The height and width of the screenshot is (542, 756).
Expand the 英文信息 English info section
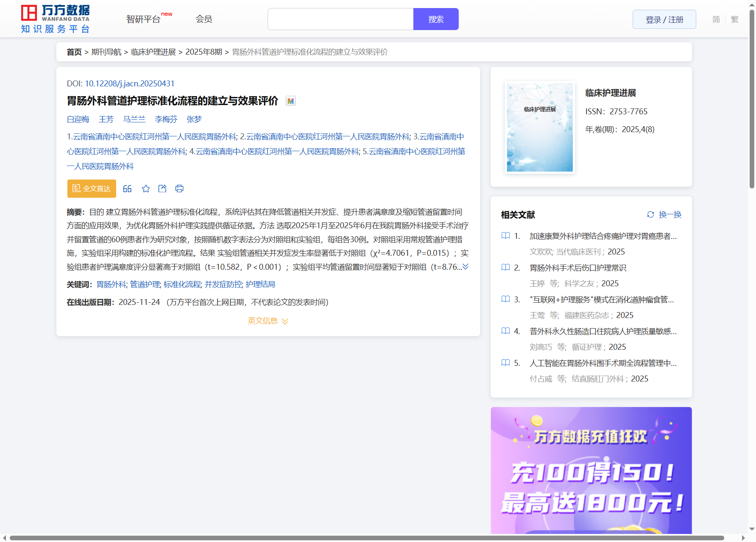pos(268,321)
